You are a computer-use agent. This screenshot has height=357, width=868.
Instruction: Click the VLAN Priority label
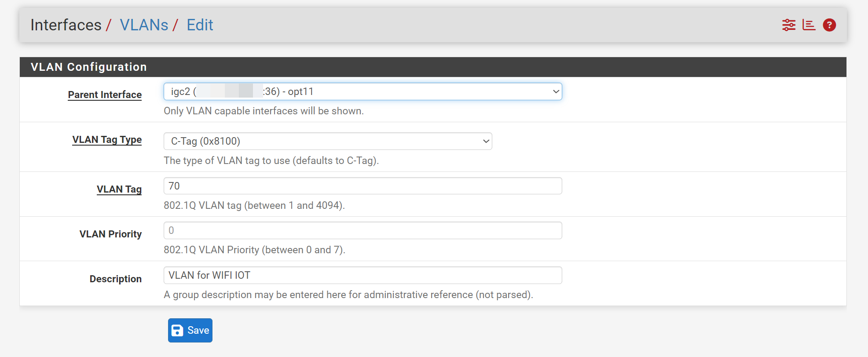click(x=110, y=234)
